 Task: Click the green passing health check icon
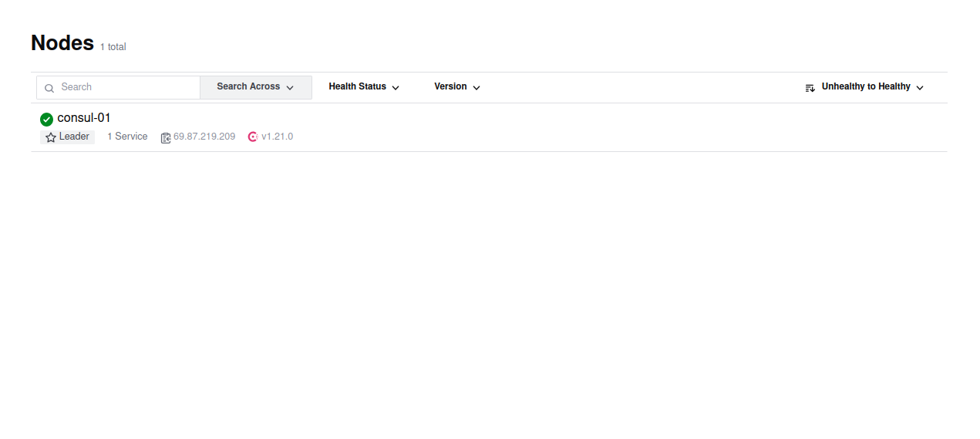46,119
